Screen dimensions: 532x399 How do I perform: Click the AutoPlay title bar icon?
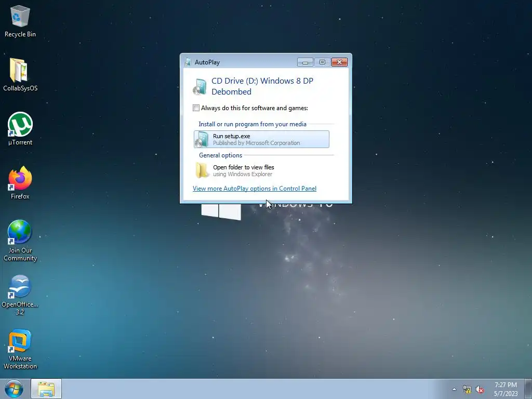pyautogui.click(x=188, y=62)
